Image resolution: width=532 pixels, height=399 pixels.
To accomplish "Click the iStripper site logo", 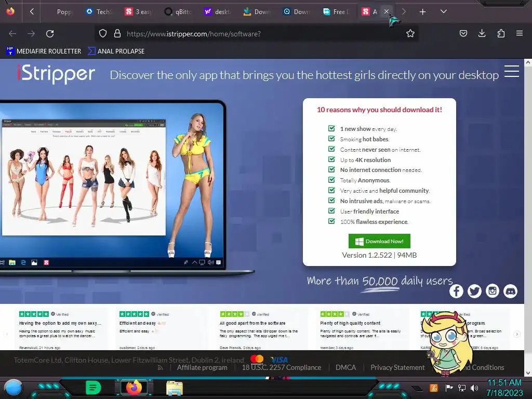I will (x=56, y=74).
